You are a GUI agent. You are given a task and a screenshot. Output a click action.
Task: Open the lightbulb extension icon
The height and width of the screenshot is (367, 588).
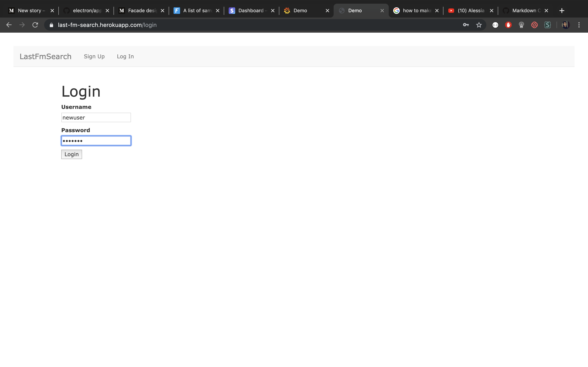(x=521, y=25)
